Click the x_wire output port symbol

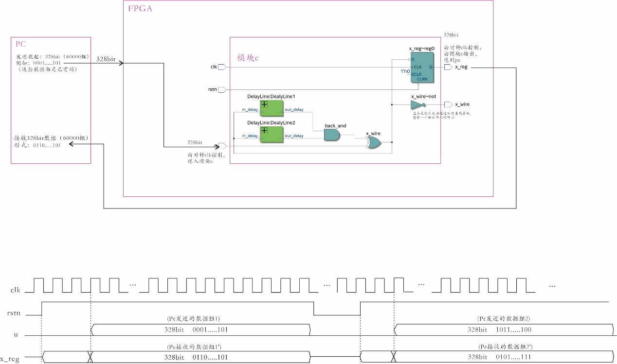(449, 104)
